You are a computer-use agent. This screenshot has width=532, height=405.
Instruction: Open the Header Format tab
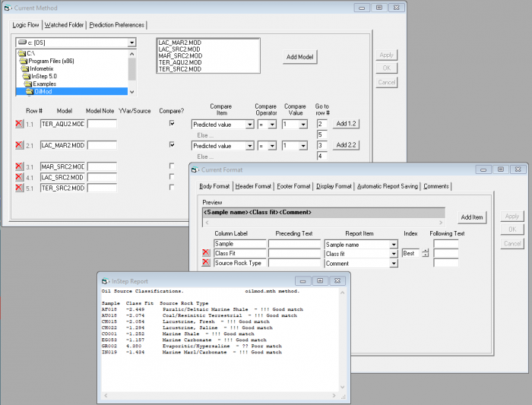coord(253,186)
